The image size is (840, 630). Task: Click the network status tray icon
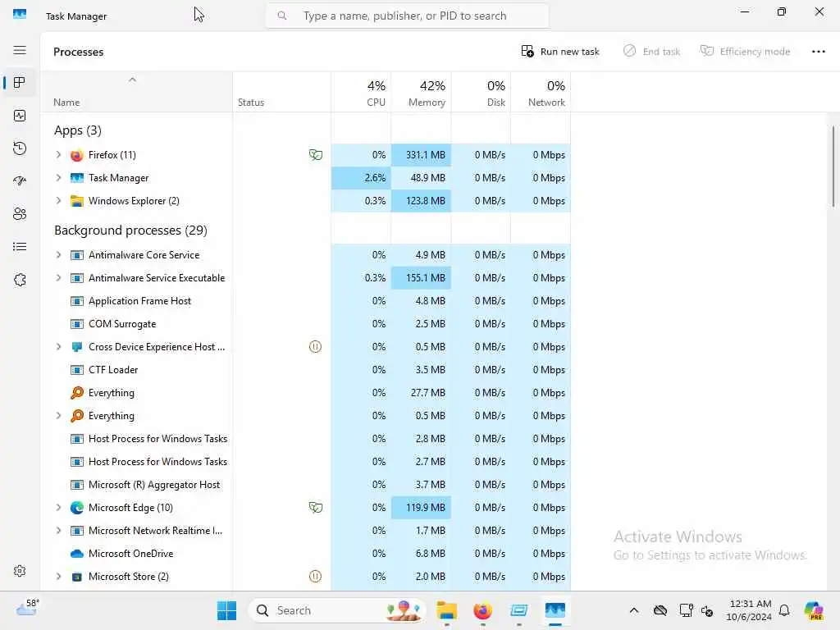686,610
